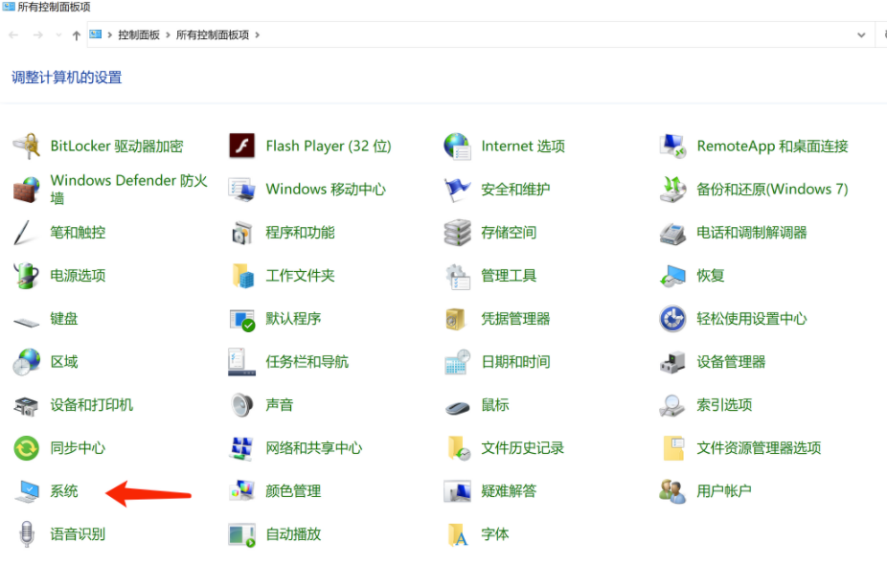Open the 颜色管理 icon

click(x=241, y=491)
